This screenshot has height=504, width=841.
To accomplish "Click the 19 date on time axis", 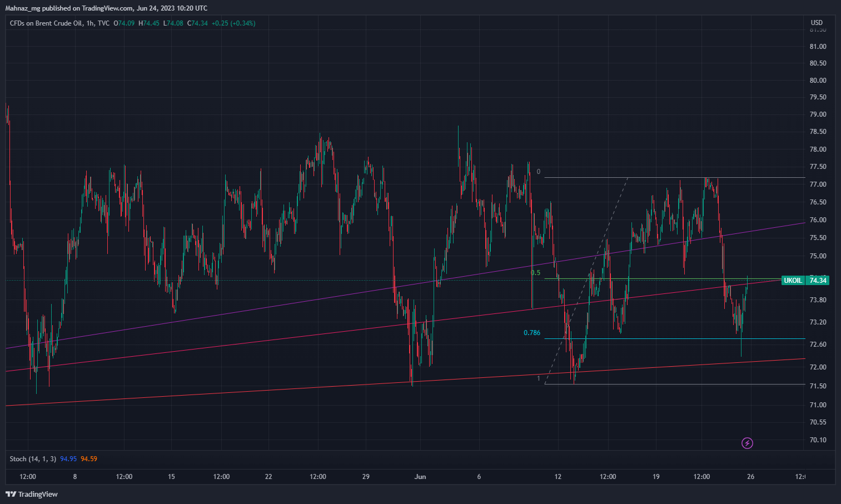I will tap(656, 477).
